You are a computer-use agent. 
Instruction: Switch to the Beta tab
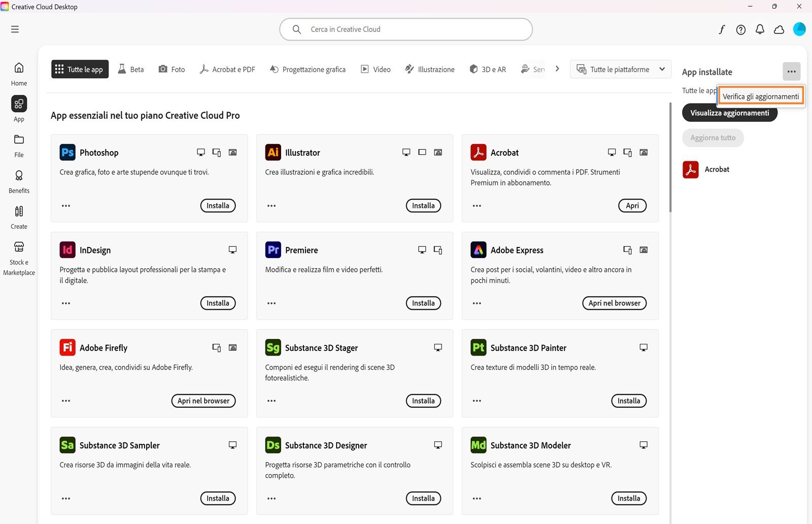(130, 69)
